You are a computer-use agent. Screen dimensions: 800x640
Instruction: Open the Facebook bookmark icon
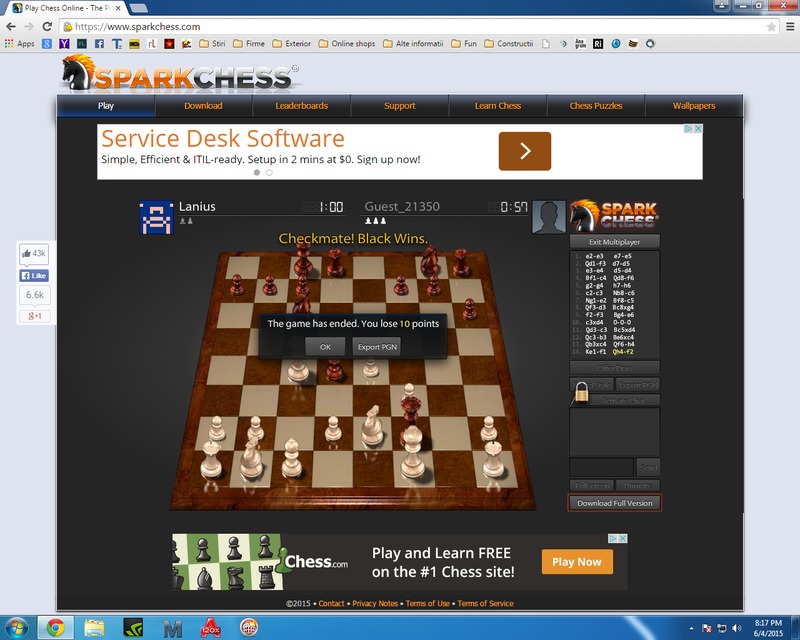point(99,44)
